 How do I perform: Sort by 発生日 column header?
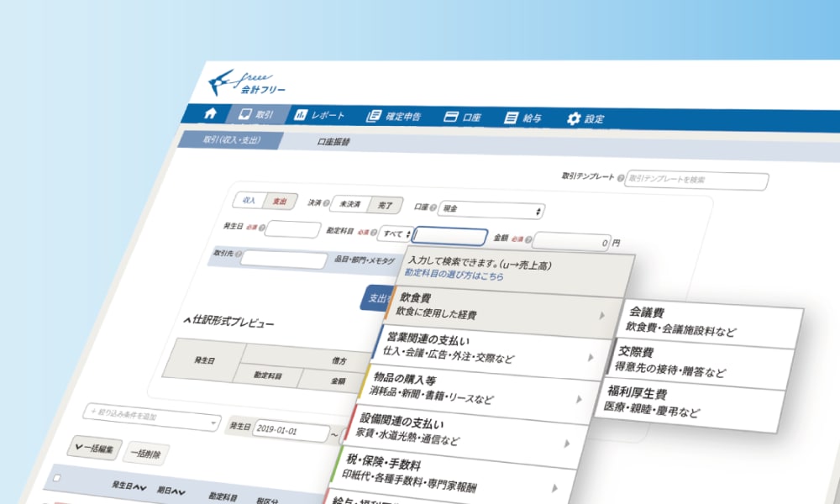coord(129,486)
